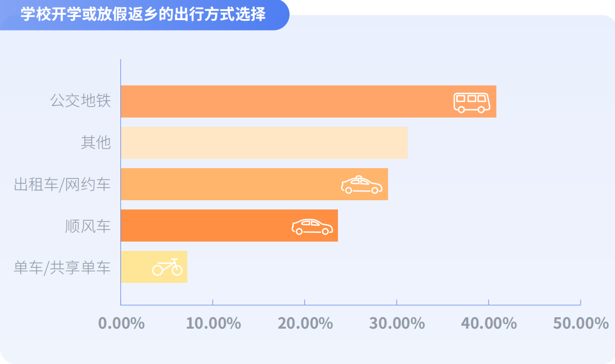
Task: Click the 0.00% axis tick label
Action: [121, 323]
